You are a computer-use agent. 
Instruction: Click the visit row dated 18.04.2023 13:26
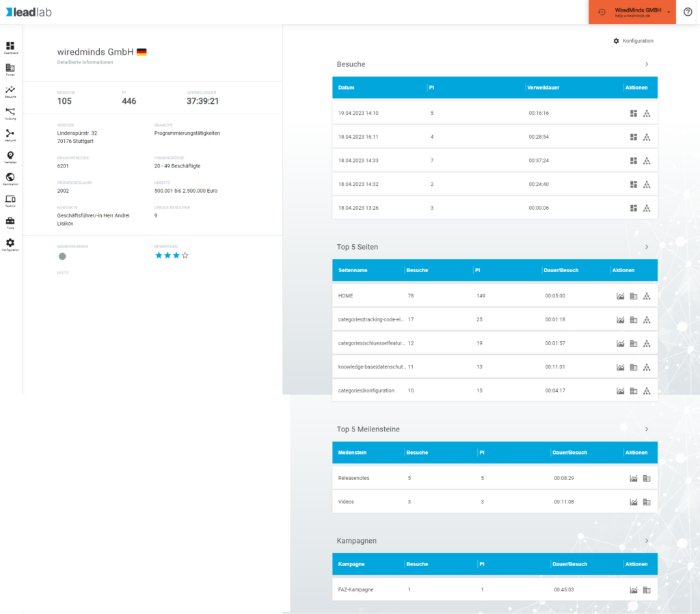[495, 208]
